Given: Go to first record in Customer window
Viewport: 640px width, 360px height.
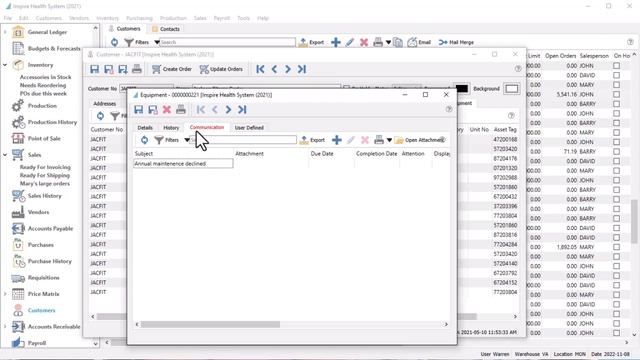Looking at the screenshot, I should pyautogui.click(x=260, y=69).
